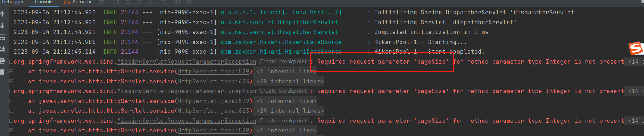
Task: Click 'Completed initialization in 1 ms' message
Action: 431,32
